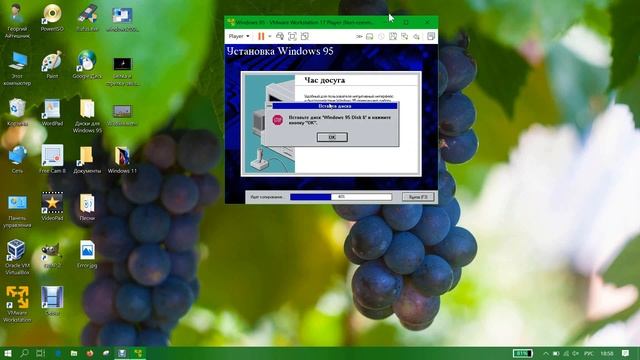This screenshot has width=640, height=360.
Task: Switch to Unity mode in VMware toolbar
Action: point(304,36)
